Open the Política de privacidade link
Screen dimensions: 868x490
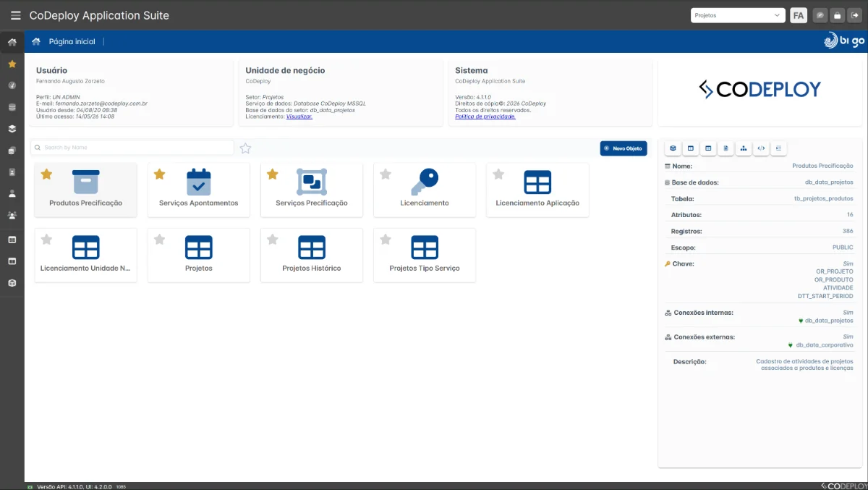[485, 117]
